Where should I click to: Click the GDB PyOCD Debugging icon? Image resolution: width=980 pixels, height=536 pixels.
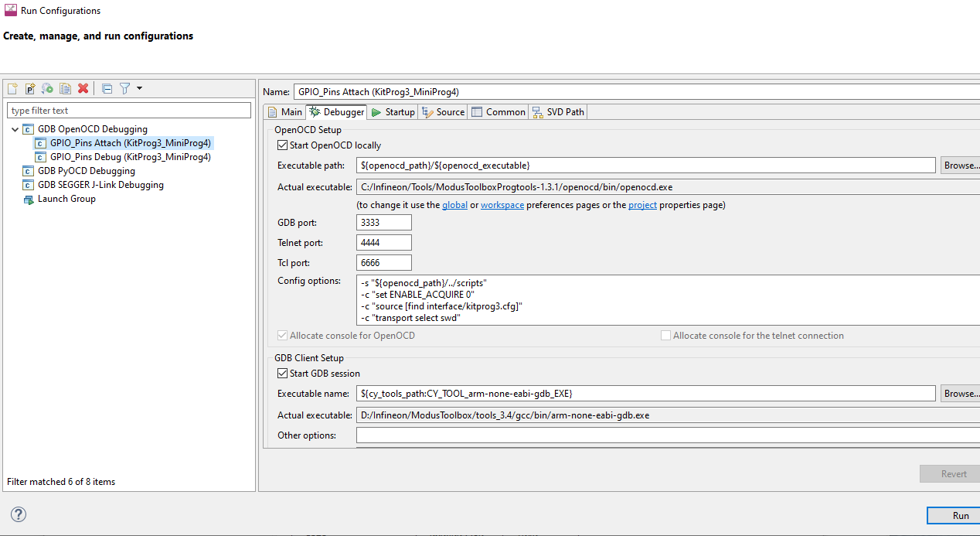(x=29, y=171)
